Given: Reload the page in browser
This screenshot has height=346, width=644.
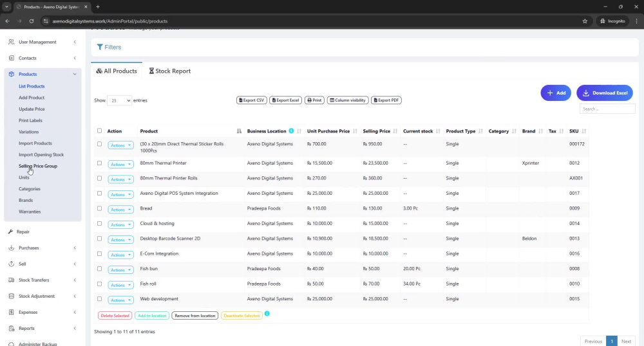Looking at the screenshot, I should (31, 21).
